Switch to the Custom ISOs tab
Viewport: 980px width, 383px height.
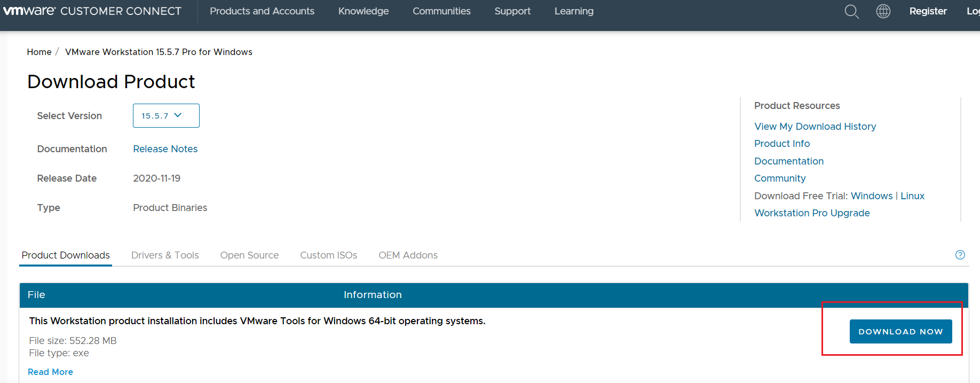(329, 255)
